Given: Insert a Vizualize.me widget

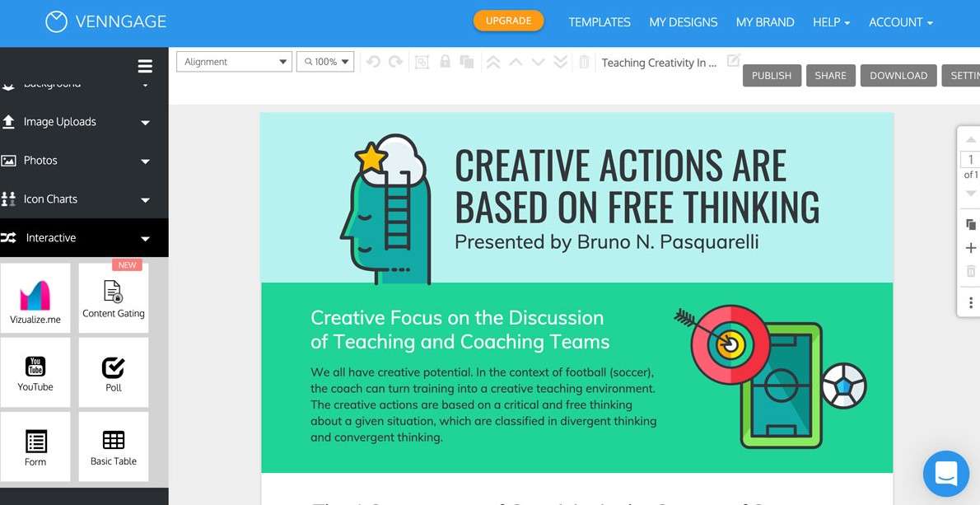Looking at the screenshot, I should click(x=35, y=298).
